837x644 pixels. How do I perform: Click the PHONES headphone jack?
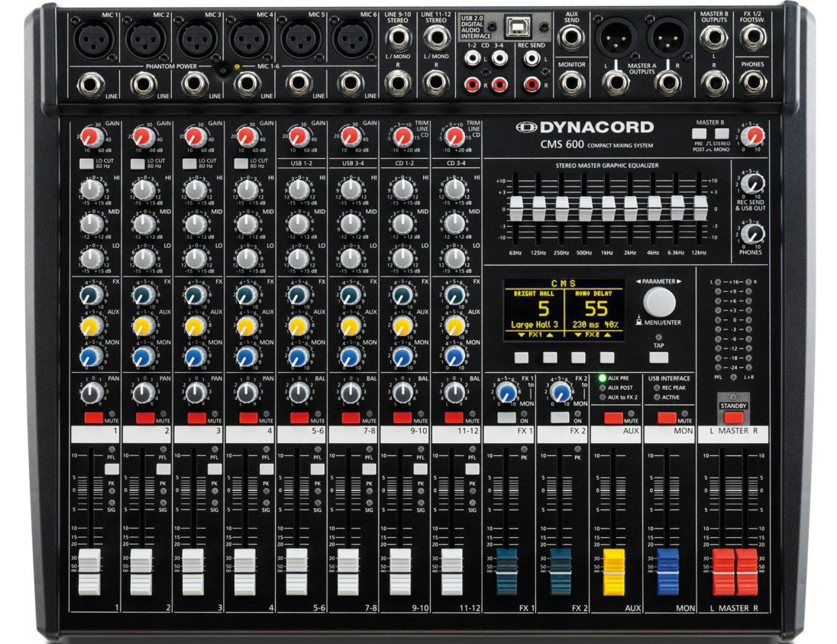pos(753,82)
